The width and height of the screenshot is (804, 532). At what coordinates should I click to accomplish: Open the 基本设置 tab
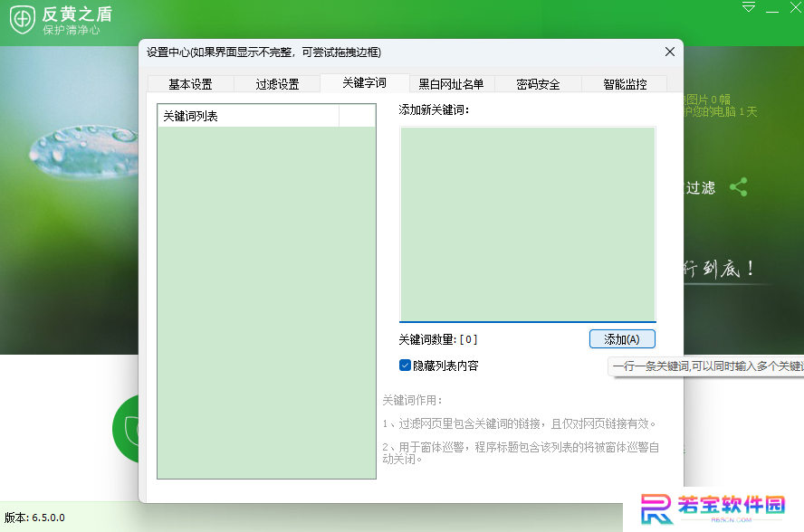click(x=191, y=84)
